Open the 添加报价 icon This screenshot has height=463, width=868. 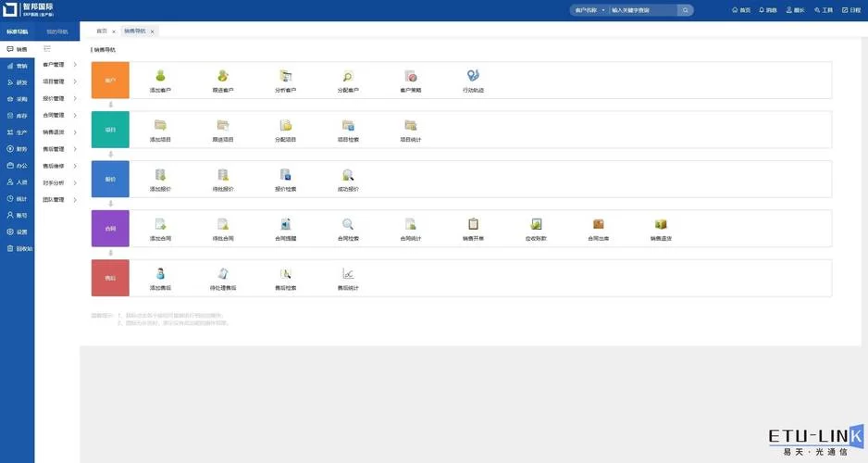[x=160, y=175]
